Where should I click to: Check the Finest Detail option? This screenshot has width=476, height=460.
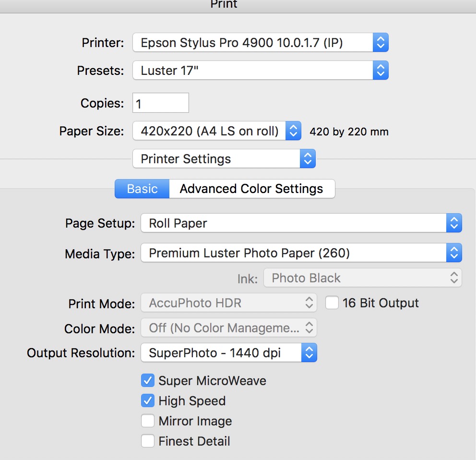[148, 441]
